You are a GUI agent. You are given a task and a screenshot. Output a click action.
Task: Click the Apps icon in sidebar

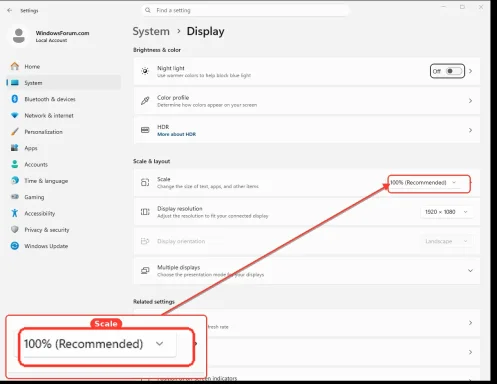(x=15, y=148)
